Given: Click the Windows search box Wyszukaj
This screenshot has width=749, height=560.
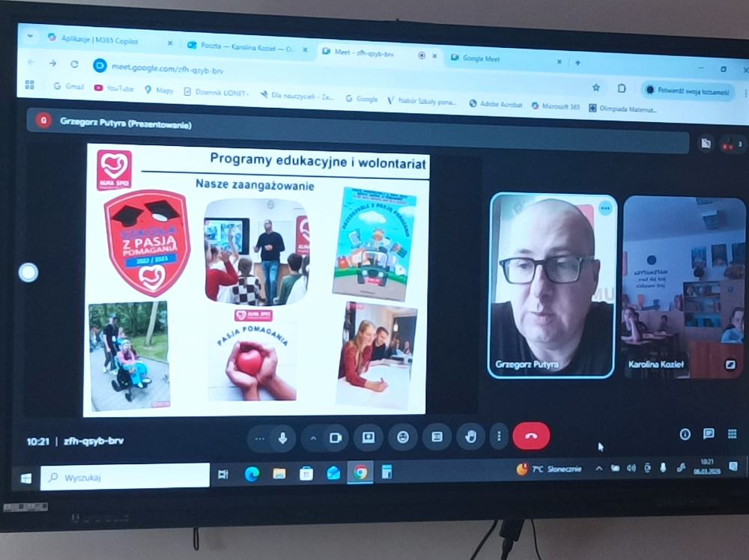Looking at the screenshot, I should pos(125,476).
